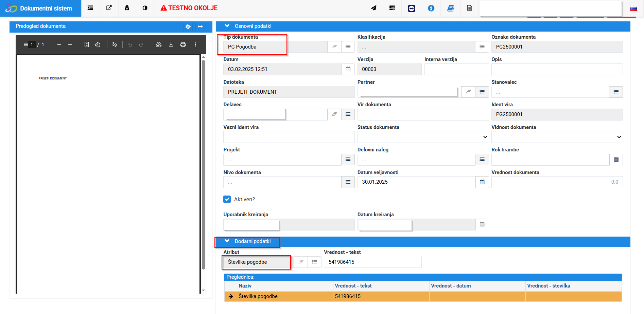Screen dimensions: 644x314
Task: Uncheck the Aktiven? checkbox
Action: (227, 199)
